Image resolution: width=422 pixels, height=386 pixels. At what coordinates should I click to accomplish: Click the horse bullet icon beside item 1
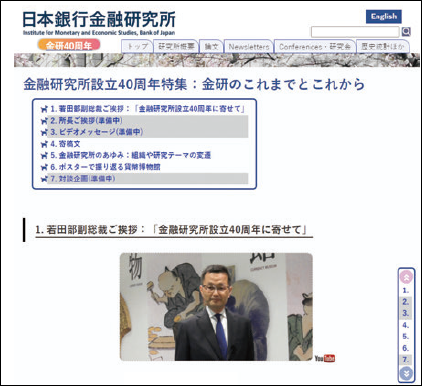(44, 109)
